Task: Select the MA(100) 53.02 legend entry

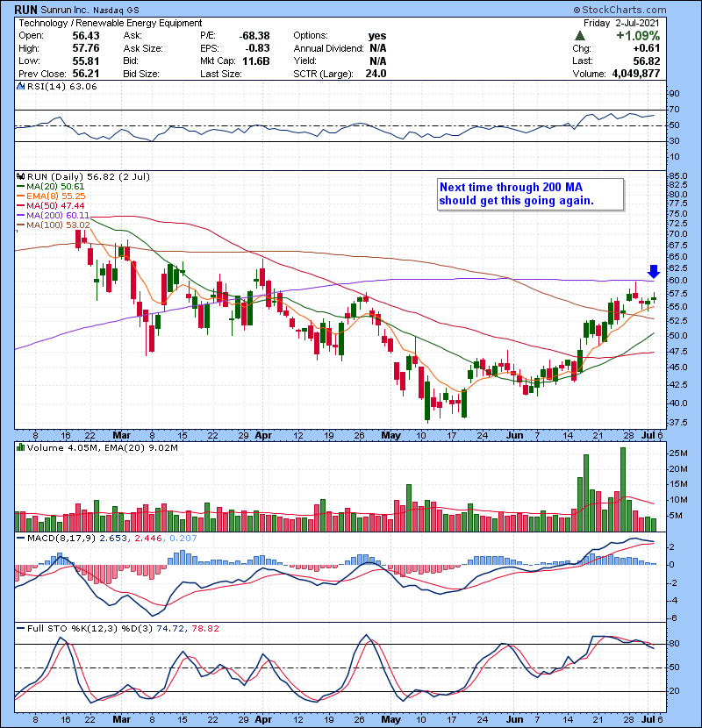Action: [54, 225]
